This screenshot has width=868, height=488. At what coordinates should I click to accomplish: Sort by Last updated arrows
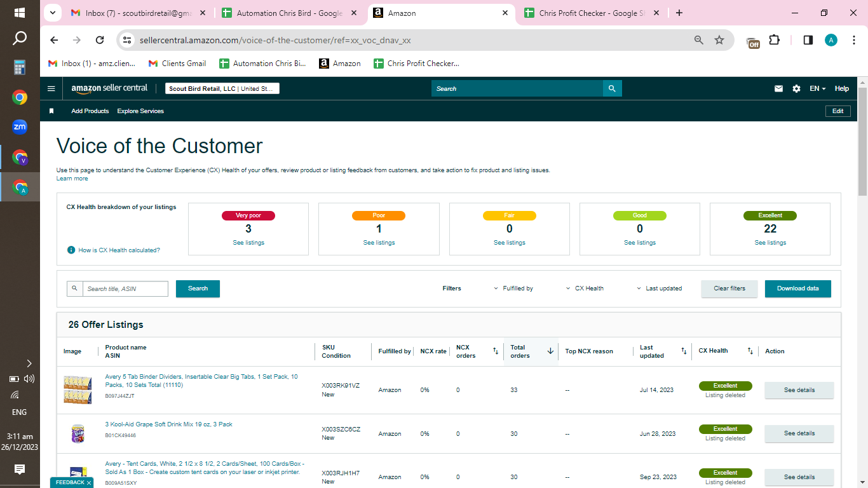(x=684, y=351)
